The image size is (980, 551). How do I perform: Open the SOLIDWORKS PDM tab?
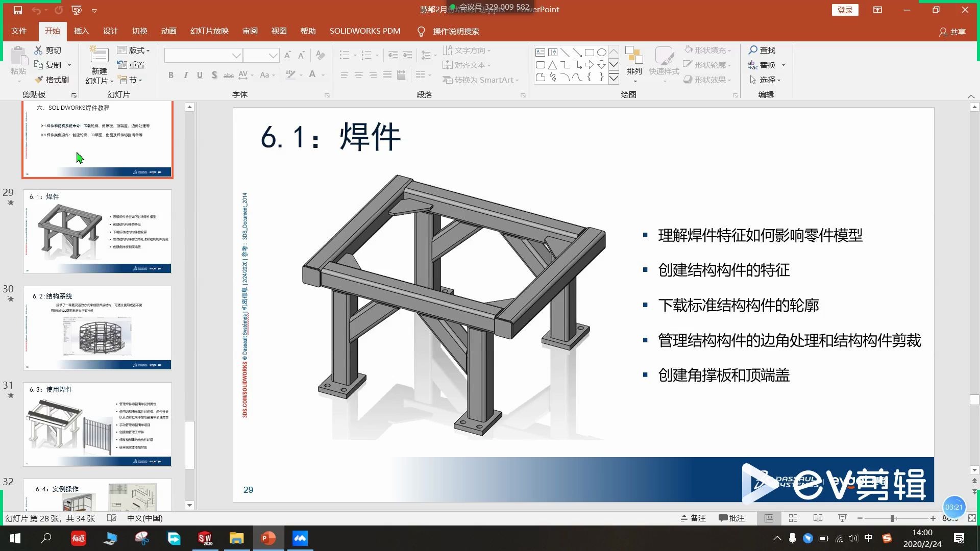364,31
